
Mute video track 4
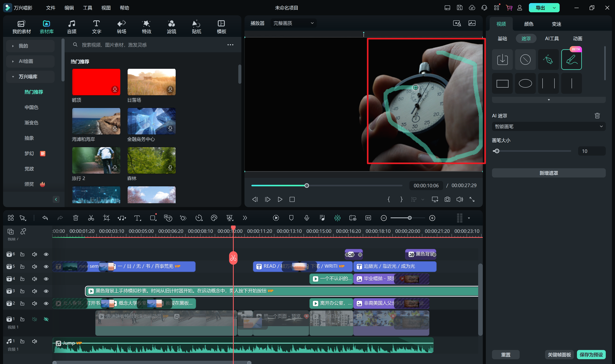pos(34,279)
